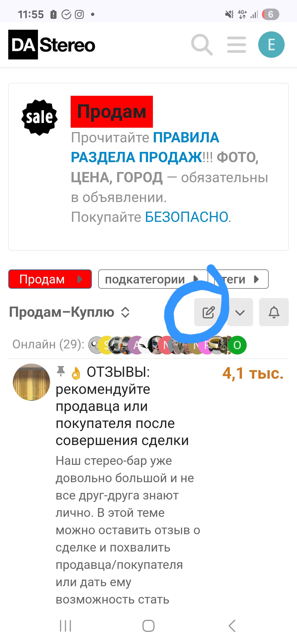
Task: Click the ОТЗЫВЫ topic author avatar
Action: [32, 382]
